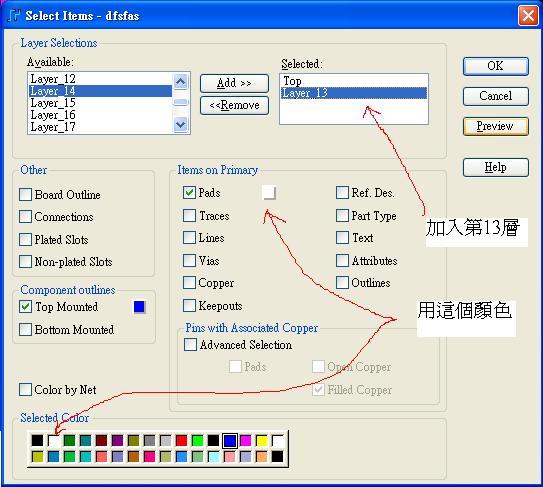Screen dimensions: 543x487
Task: Click the Preview button
Action: (496, 126)
